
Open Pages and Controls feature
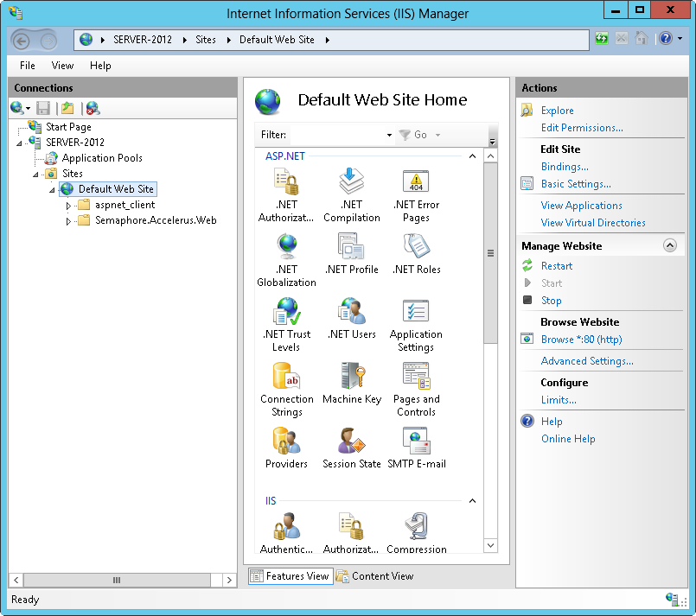point(417,390)
